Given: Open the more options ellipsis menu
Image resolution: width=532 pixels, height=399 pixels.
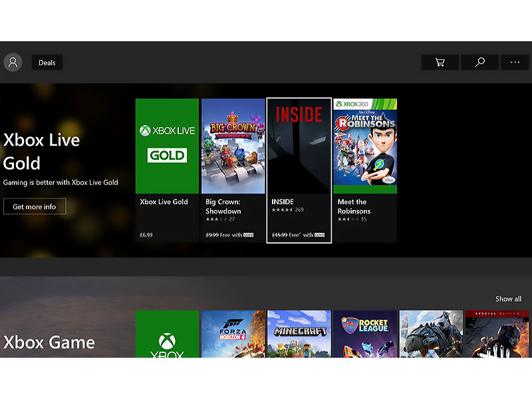Looking at the screenshot, I should tap(515, 63).
